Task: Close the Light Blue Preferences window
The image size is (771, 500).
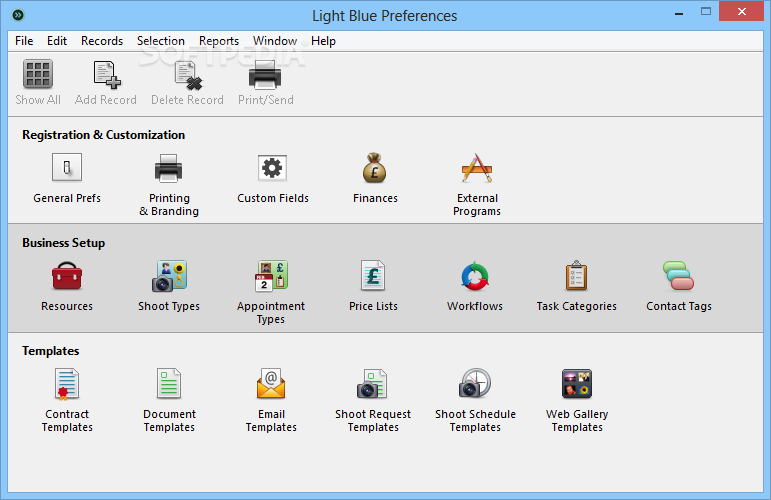Action: coord(741,11)
